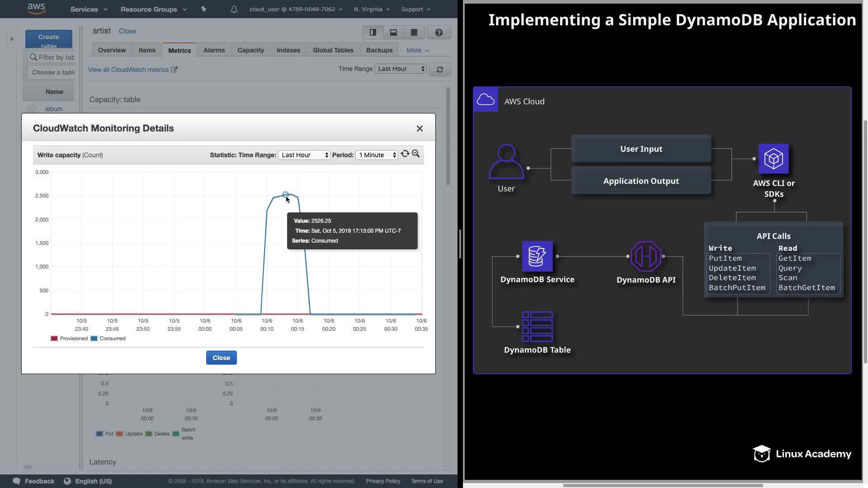This screenshot has height=488, width=868.
Task: Click the Put legend color swatch
Action: pyautogui.click(x=99, y=434)
